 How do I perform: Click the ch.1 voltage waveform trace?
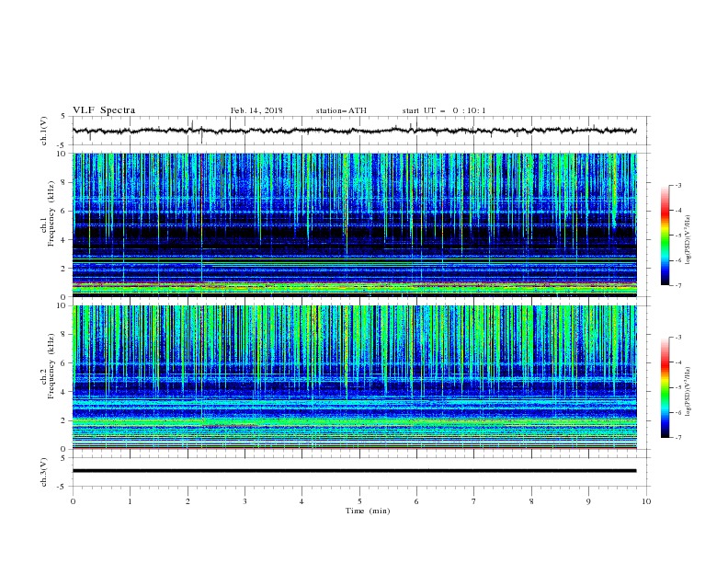(x=354, y=131)
